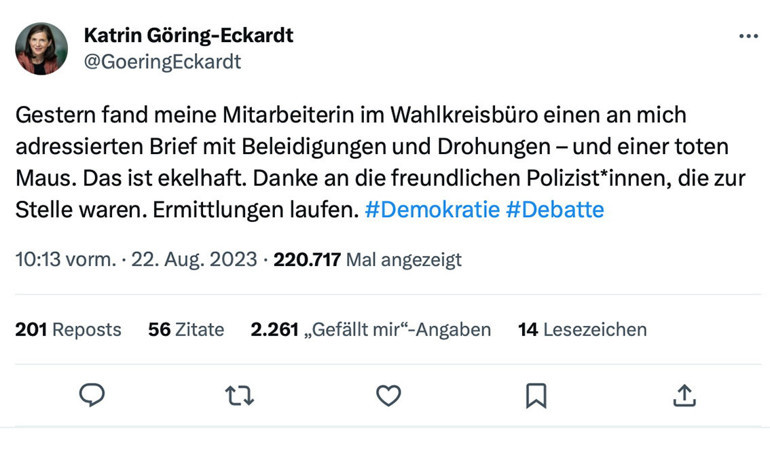The height and width of the screenshot is (465, 770).
Task: Bookmark this tweet with the bookmark icon
Action: [x=536, y=396]
